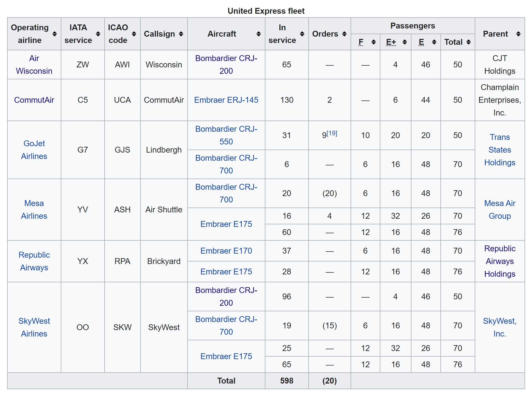532x396 pixels.
Task: Open the Trans States Holdings link
Action: 500,150
